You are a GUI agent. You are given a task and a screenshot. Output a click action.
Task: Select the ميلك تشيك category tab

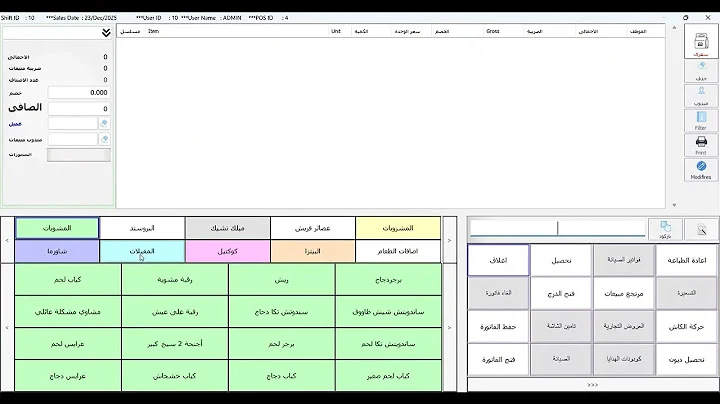[228, 228]
